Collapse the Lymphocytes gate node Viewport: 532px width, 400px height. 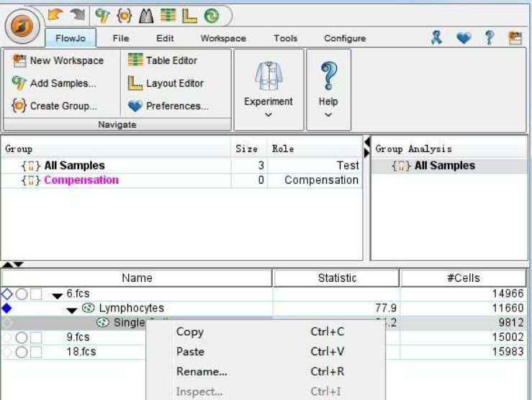pos(71,310)
